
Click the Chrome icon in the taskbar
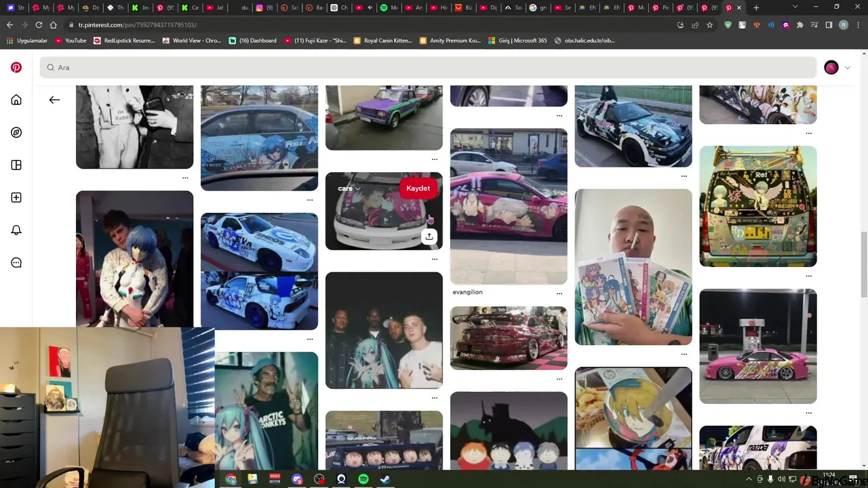pos(231,479)
